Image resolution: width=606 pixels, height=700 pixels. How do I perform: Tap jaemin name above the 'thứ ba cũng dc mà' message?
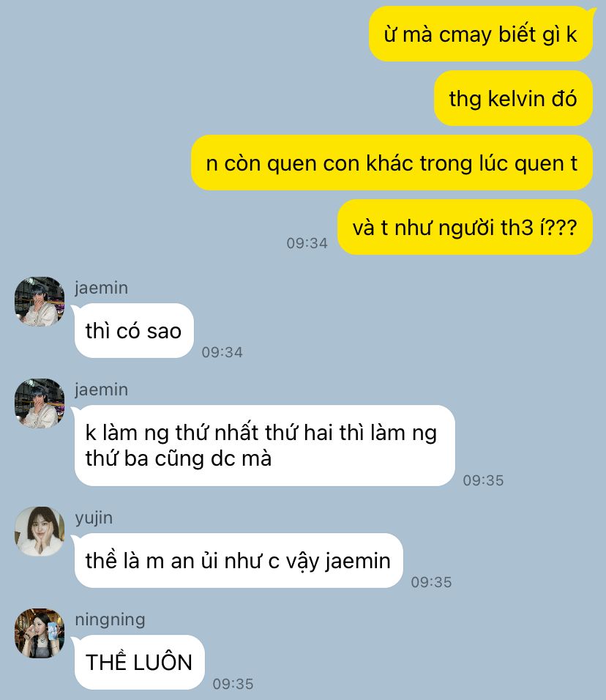click(x=101, y=390)
